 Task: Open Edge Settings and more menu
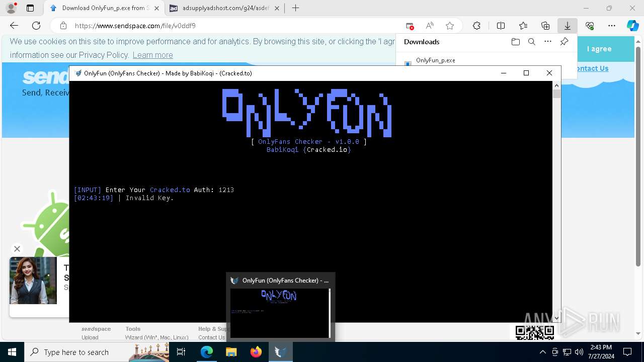coord(612,26)
